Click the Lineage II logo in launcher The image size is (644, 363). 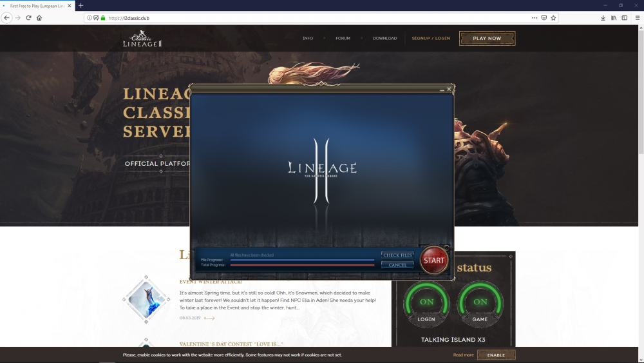pos(322,170)
